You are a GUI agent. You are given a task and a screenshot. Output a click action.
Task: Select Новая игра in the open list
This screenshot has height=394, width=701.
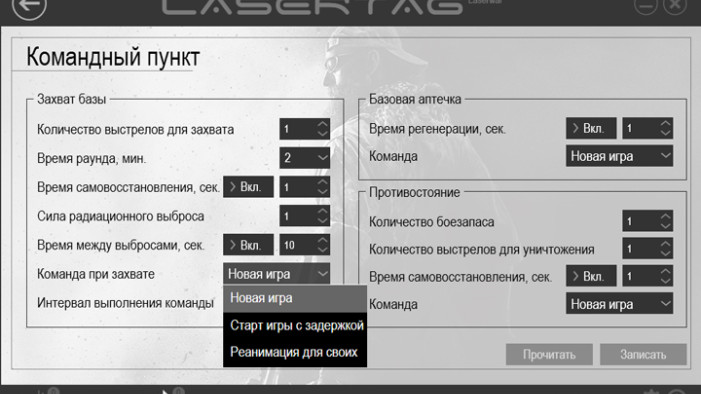coord(295,298)
